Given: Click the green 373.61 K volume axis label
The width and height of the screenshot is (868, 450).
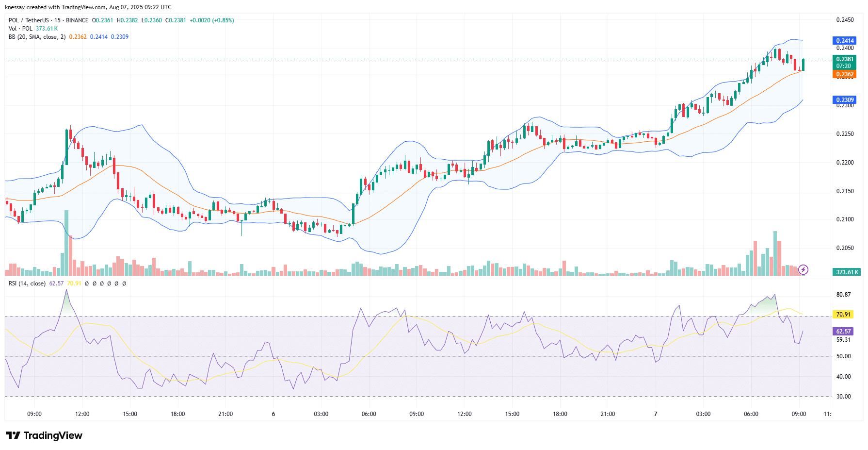Looking at the screenshot, I should (x=847, y=272).
